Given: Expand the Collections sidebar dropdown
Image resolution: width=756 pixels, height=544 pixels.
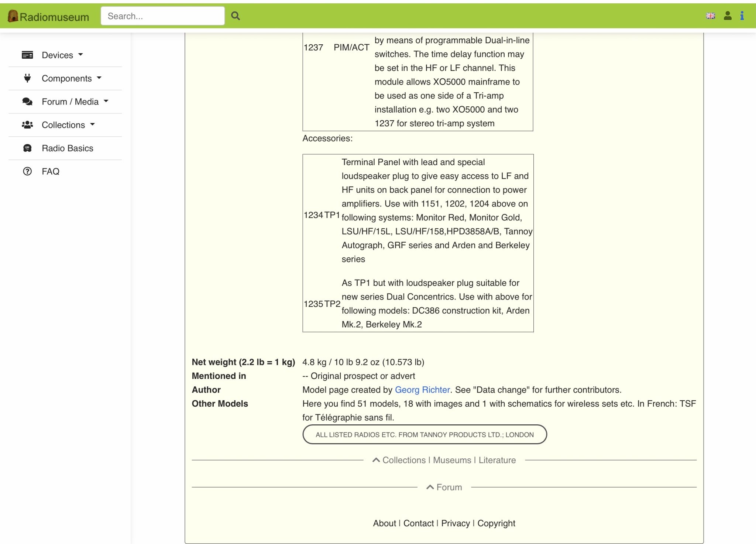Looking at the screenshot, I should (68, 125).
